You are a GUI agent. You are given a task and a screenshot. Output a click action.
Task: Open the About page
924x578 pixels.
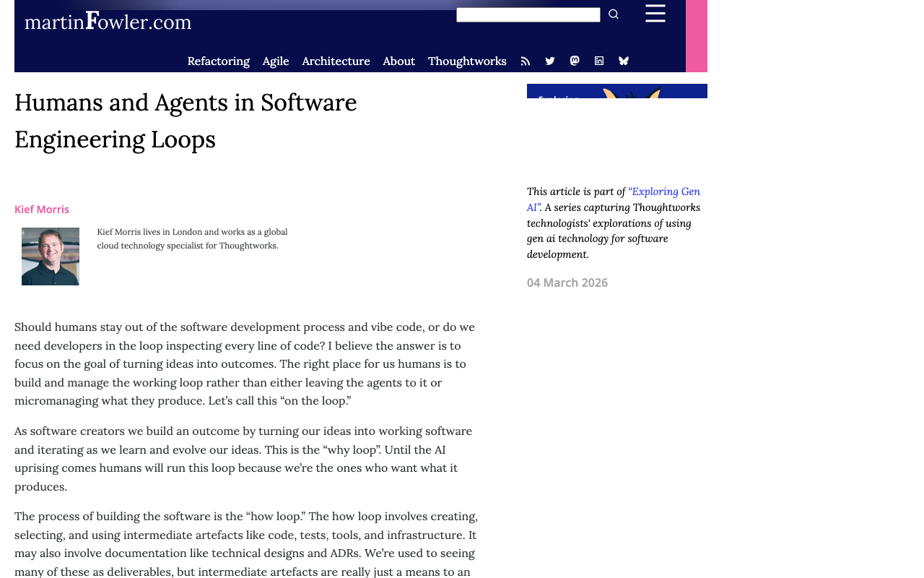pos(398,60)
